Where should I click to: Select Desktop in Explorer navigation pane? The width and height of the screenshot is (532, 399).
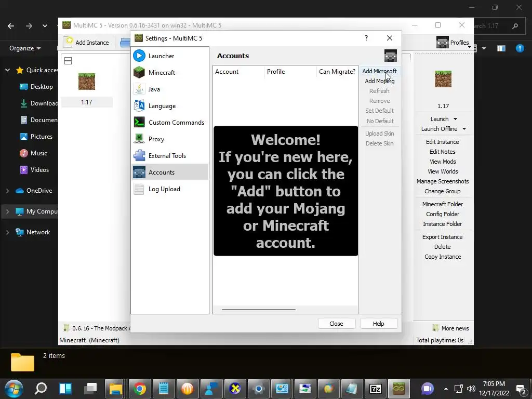[37, 87]
